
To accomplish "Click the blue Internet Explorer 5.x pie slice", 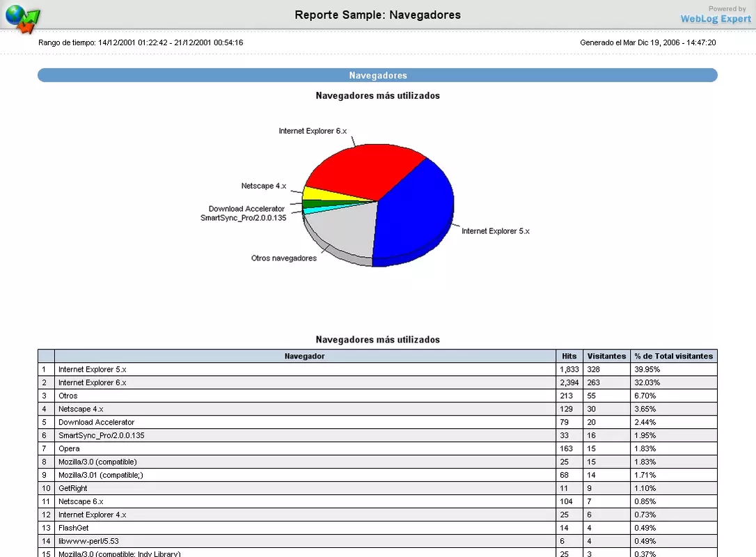I will point(415,212).
